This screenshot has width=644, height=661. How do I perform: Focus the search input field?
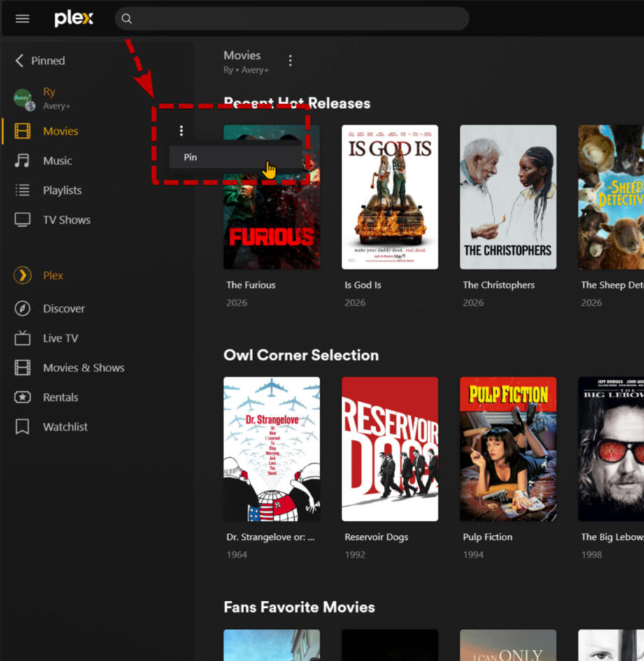(x=292, y=19)
